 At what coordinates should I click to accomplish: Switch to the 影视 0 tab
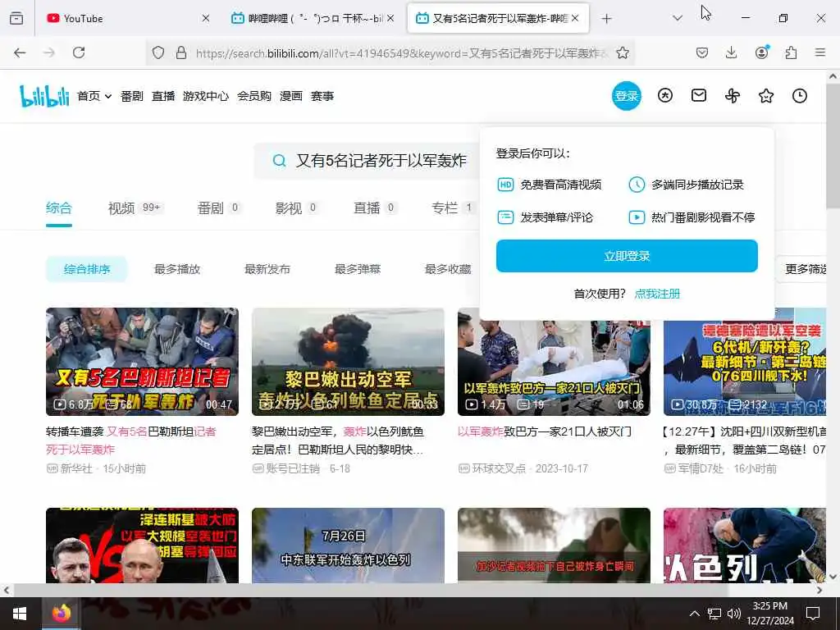296,208
